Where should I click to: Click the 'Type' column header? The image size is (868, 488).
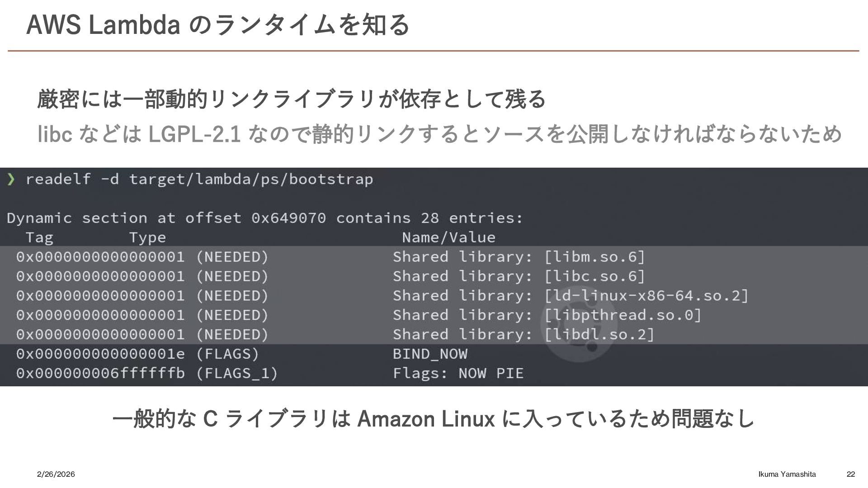click(x=147, y=238)
